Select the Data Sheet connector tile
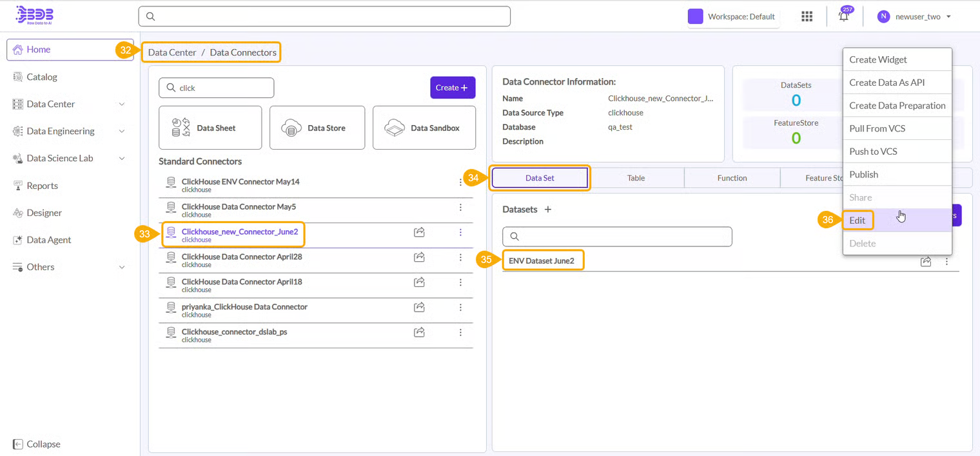 click(210, 128)
